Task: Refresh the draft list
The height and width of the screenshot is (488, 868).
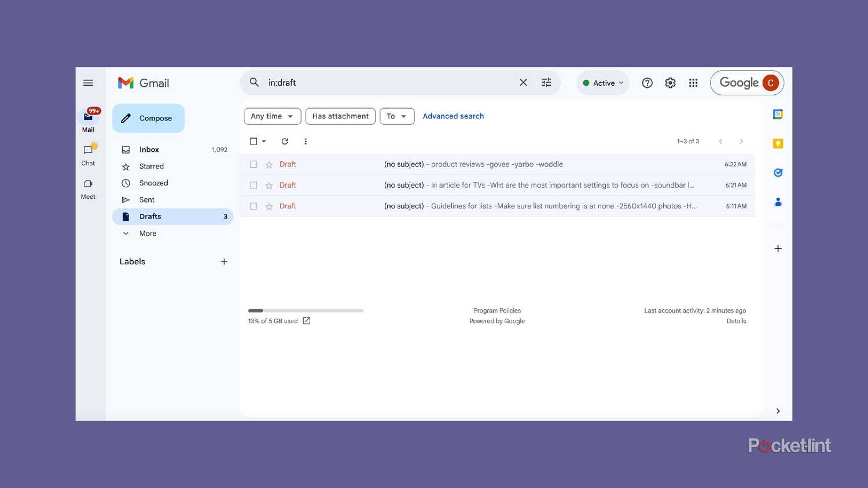Action: click(x=285, y=142)
